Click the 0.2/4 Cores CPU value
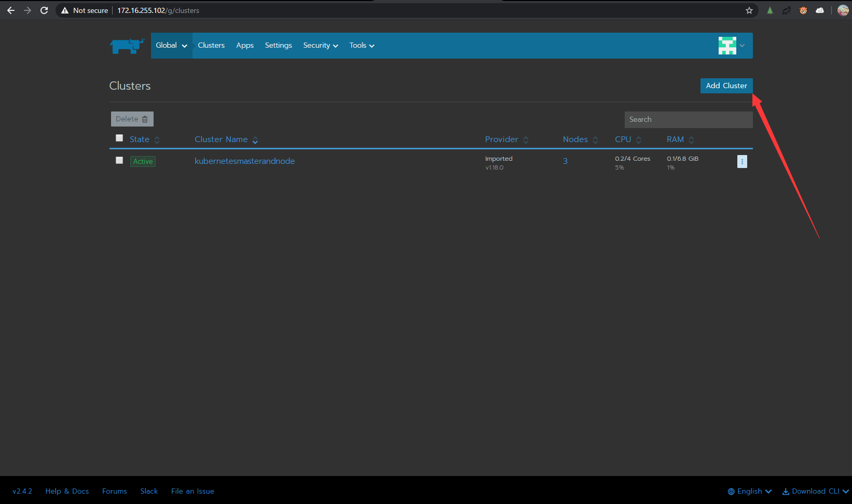 [x=633, y=159]
